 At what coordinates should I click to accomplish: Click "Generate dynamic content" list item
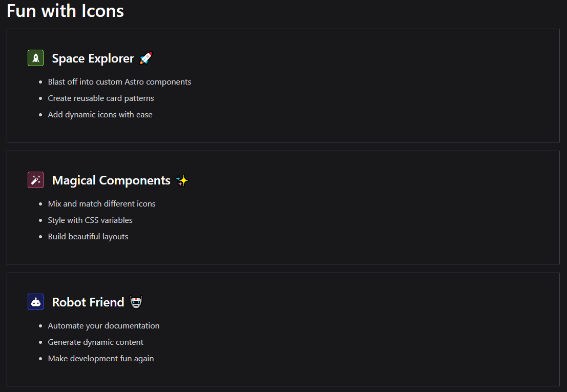tap(96, 342)
